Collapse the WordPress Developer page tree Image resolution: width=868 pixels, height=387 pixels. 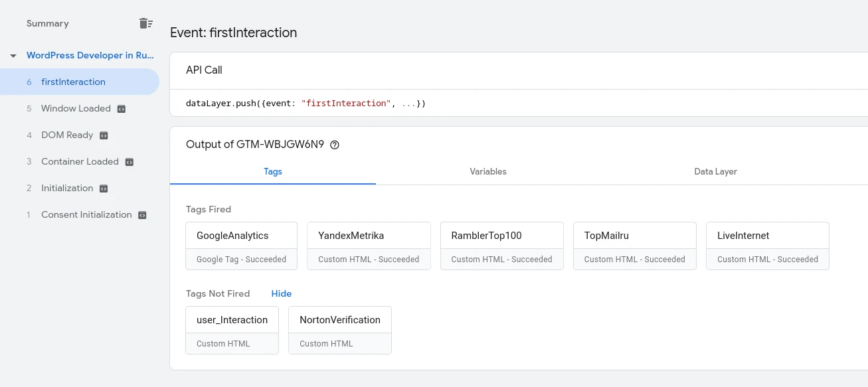pyautogui.click(x=13, y=56)
